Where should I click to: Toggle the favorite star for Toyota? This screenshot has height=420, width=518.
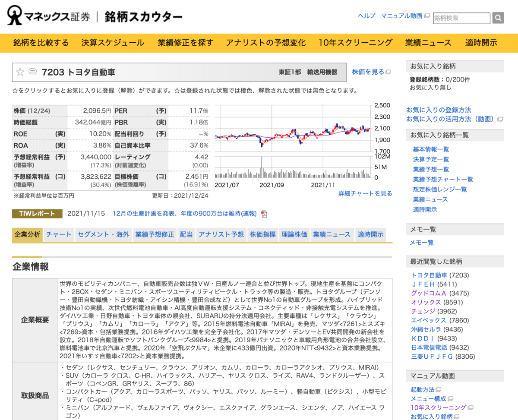[20, 72]
